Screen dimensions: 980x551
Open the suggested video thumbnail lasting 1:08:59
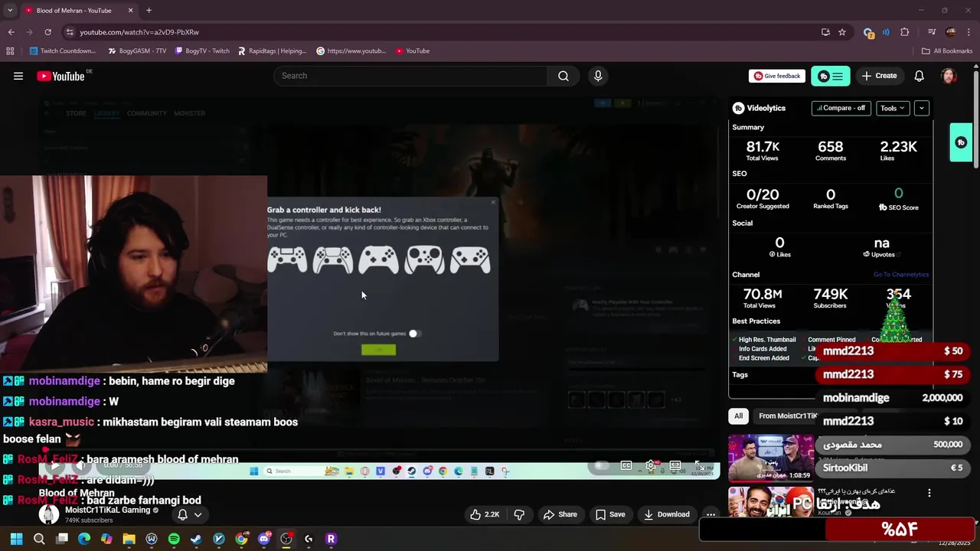771,457
